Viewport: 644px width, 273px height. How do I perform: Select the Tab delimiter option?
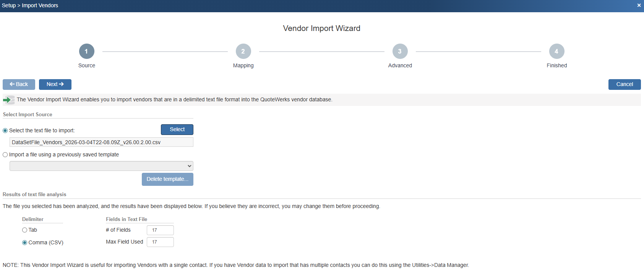click(25, 230)
